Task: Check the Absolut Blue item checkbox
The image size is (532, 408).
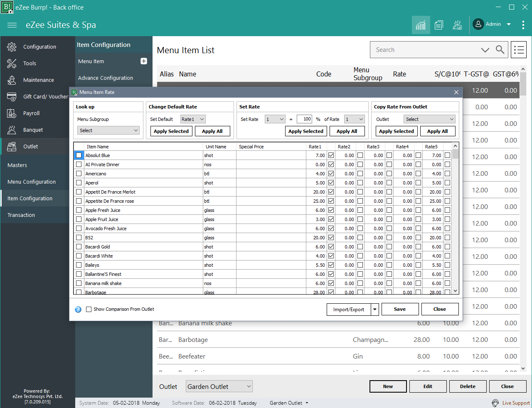Action: click(x=79, y=155)
